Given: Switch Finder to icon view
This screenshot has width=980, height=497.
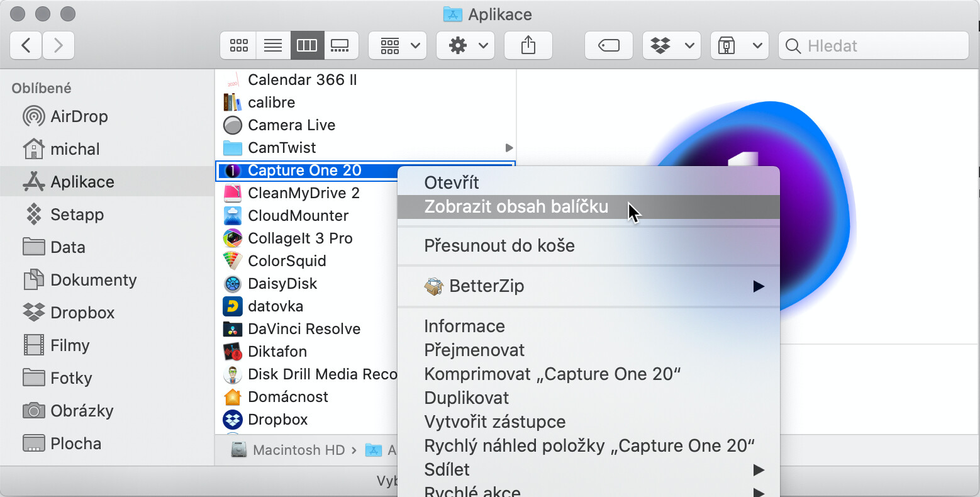Looking at the screenshot, I should (238, 45).
